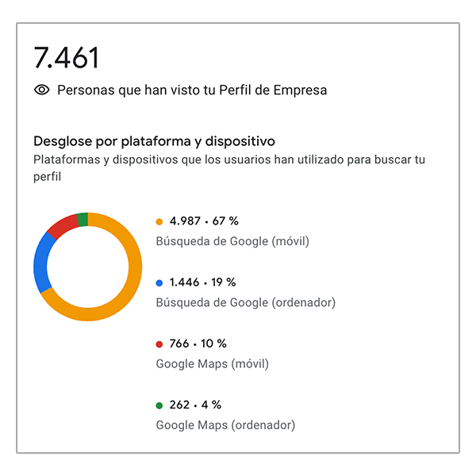Screen dimensions: 476x476
Task: Click the 7.461 total views number
Action: (x=66, y=58)
